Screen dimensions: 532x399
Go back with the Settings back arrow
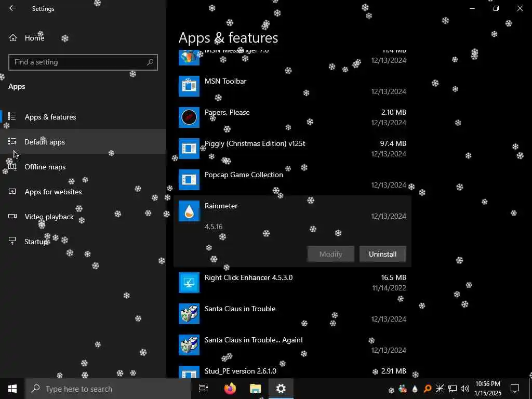pyautogui.click(x=12, y=8)
